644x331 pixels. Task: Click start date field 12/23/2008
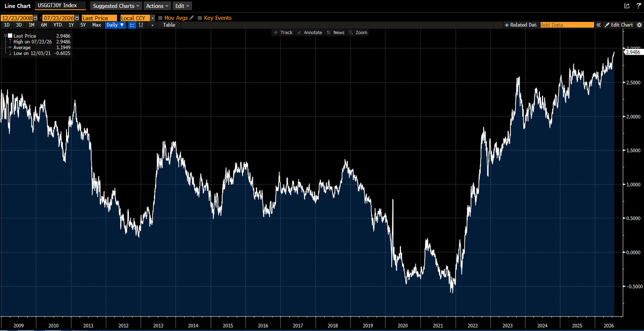[17, 18]
